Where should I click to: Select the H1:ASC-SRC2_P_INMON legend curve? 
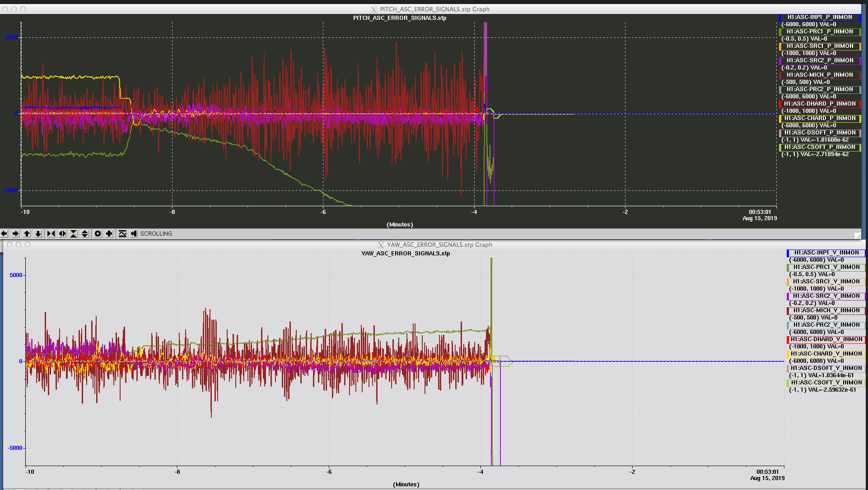pyautogui.click(x=820, y=60)
